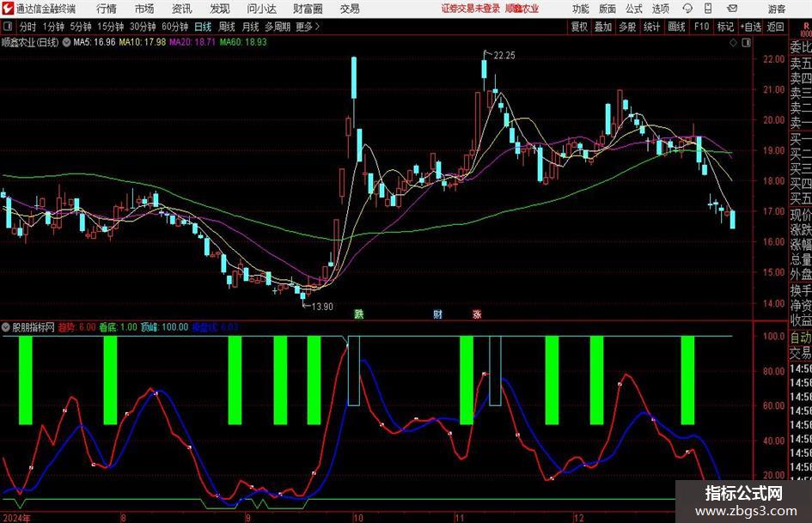Click 顶峰: 100.00 indicator value
812x523 pixels.
[x=165, y=327]
